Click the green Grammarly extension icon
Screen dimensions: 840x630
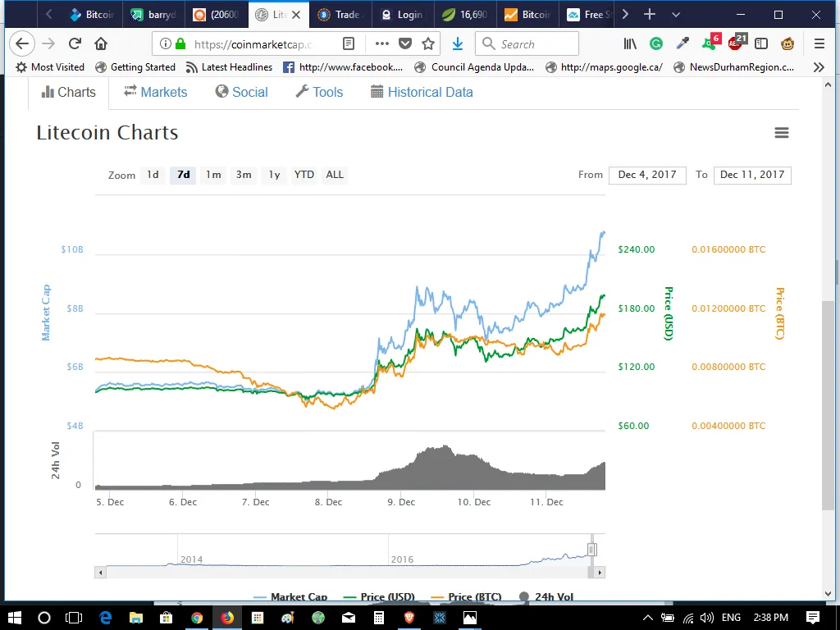click(x=656, y=44)
